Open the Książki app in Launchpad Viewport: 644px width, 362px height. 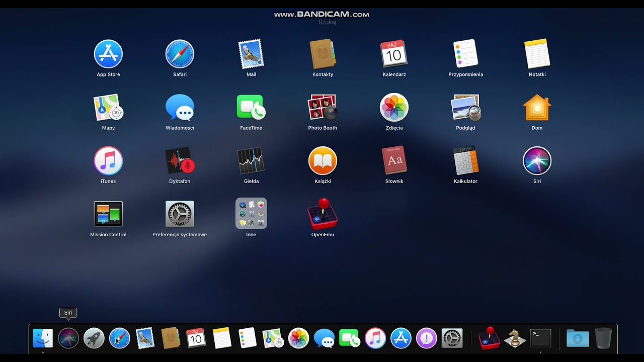click(x=323, y=161)
